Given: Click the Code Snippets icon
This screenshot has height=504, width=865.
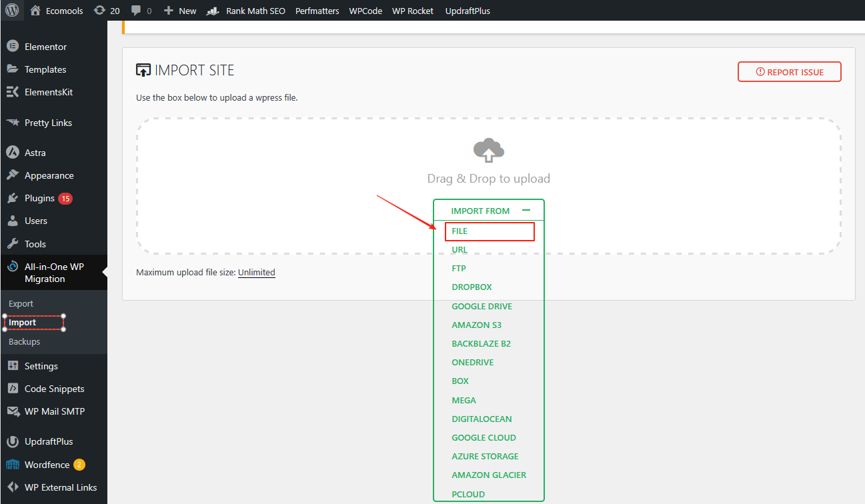Looking at the screenshot, I should pos(12,389).
